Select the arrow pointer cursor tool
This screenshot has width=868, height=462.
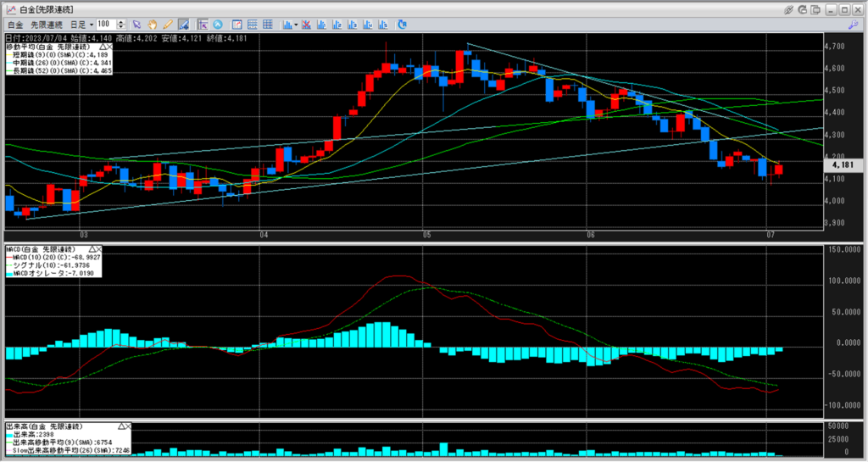point(137,25)
